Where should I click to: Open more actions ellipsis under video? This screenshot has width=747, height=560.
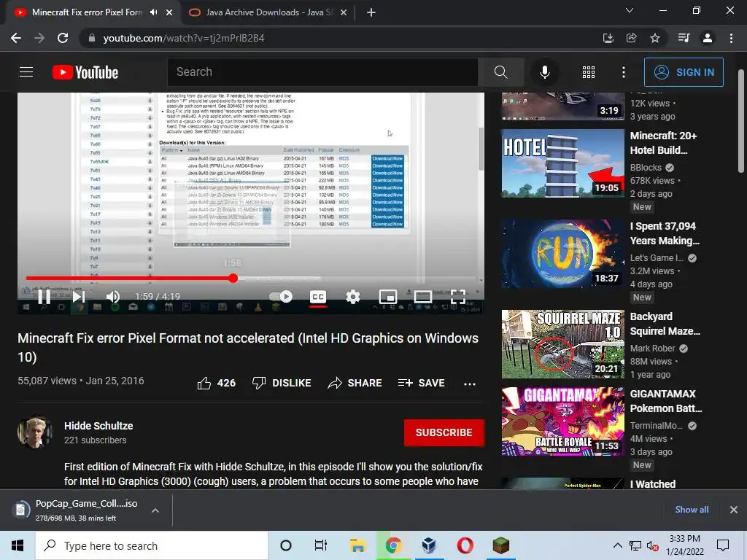point(470,384)
